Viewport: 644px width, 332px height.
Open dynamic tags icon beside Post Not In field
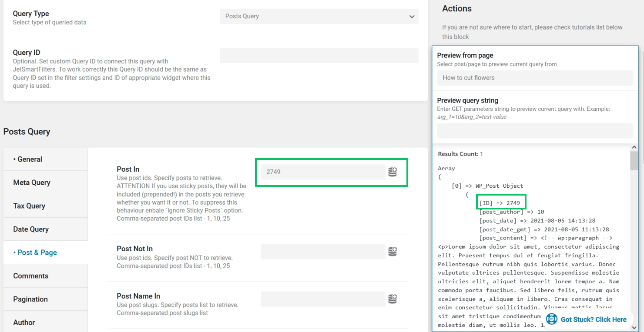tap(392, 252)
